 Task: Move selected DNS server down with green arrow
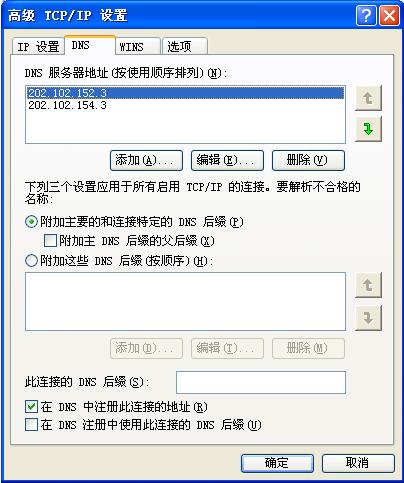pos(368,129)
